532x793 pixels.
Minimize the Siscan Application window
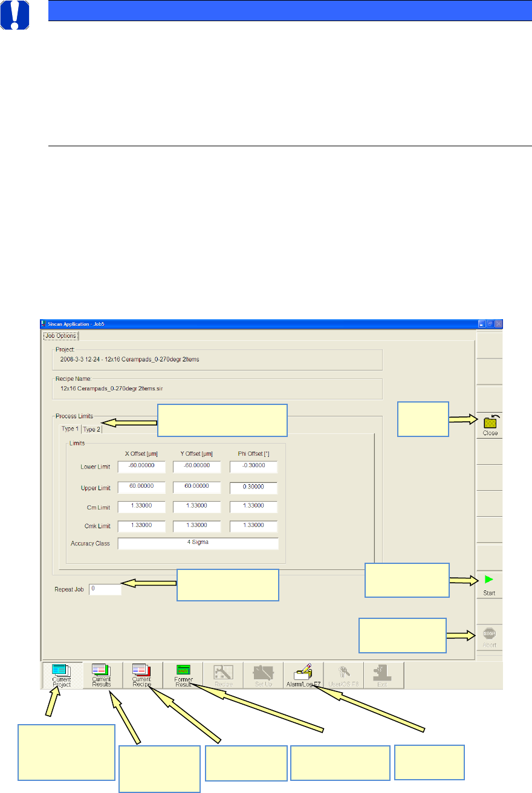point(482,323)
